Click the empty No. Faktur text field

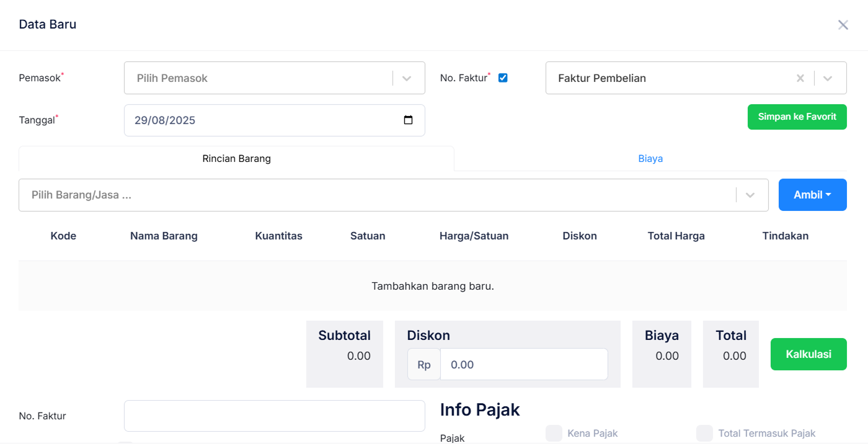[274, 416]
